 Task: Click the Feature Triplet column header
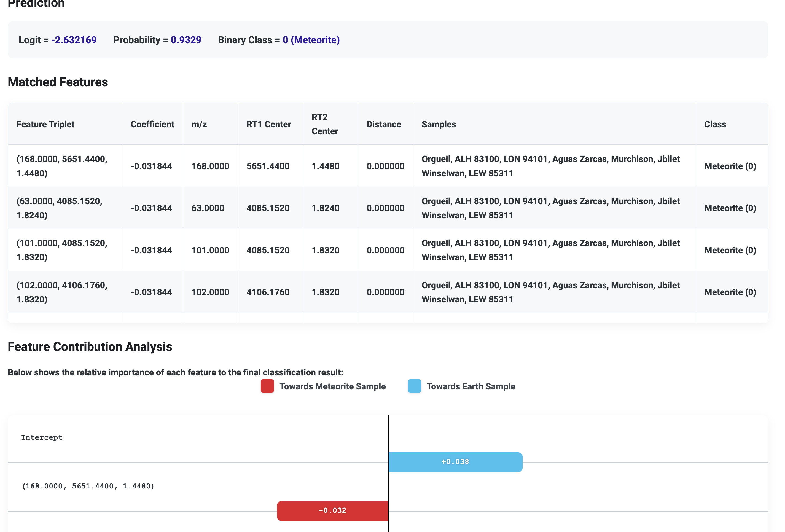[45, 124]
